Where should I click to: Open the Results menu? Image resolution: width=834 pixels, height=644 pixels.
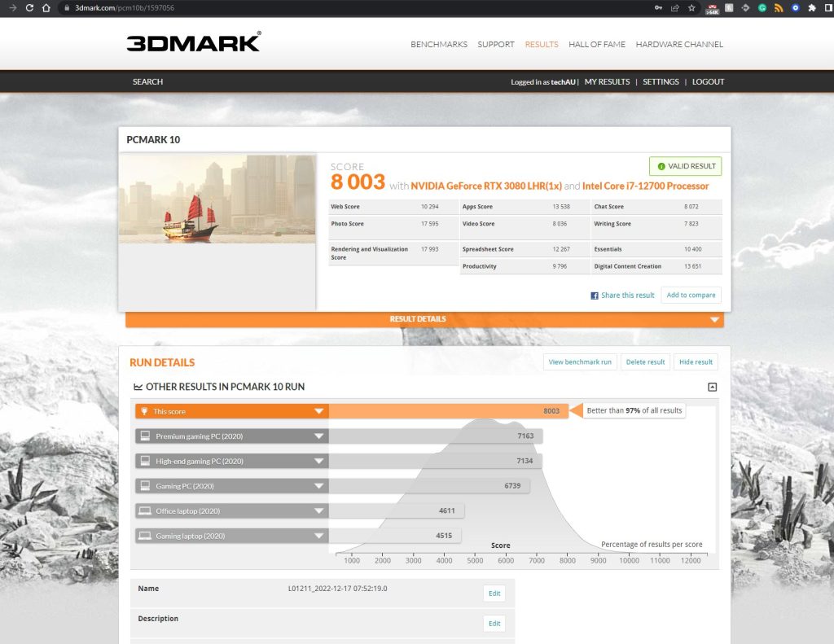click(x=542, y=44)
